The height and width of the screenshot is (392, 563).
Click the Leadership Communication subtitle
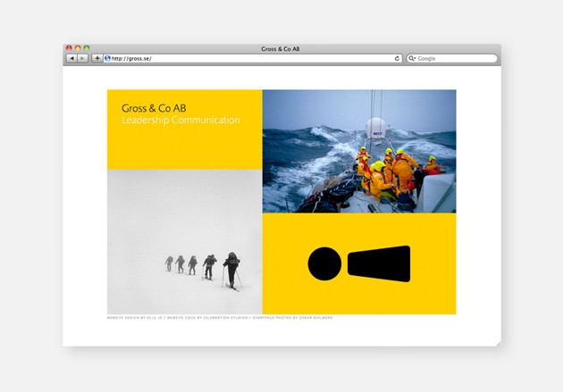tap(181, 120)
